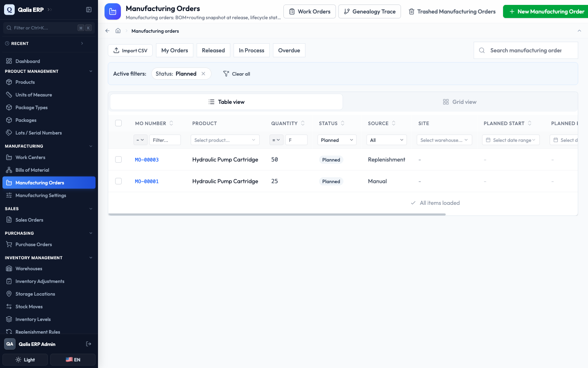
Task: Open the Source filter dropdown
Action: click(x=387, y=140)
